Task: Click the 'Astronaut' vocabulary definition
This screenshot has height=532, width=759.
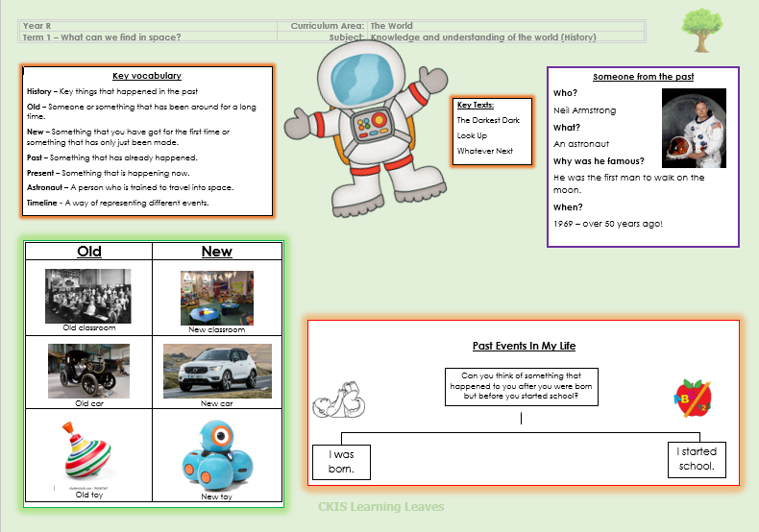Action: click(x=131, y=187)
